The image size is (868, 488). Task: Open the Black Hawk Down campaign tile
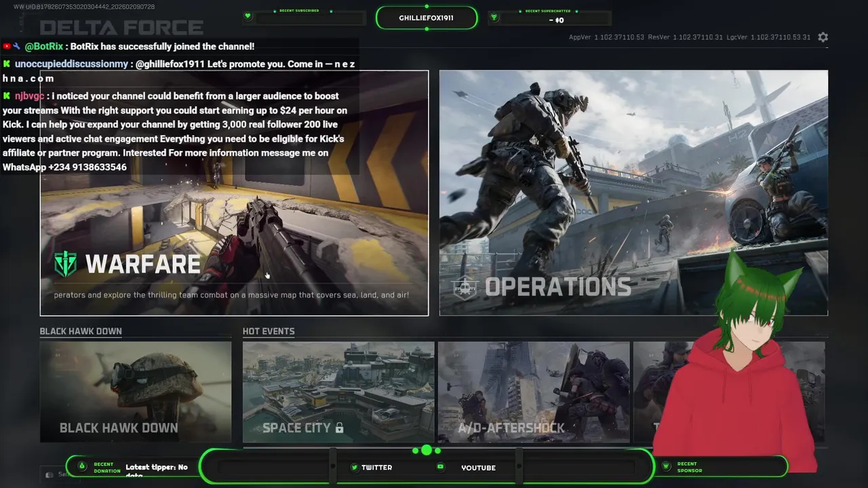pyautogui.click(x=136, y=392)
